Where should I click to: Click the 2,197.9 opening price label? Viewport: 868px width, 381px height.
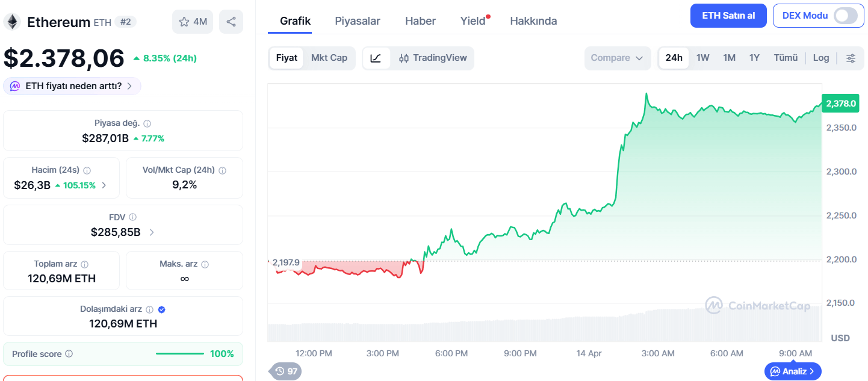pyautogui.click(x=286, y=262)
